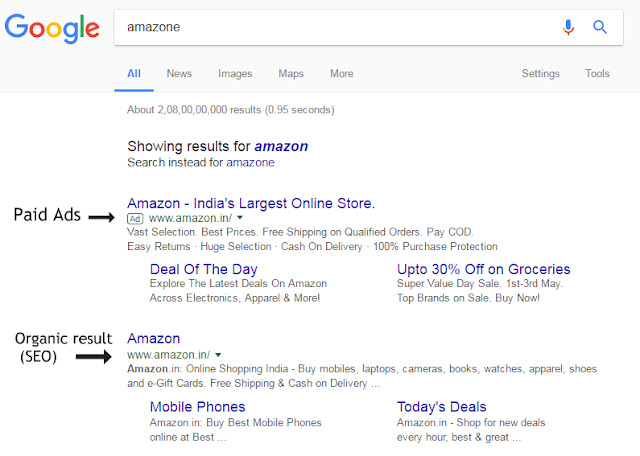Open the Settings menu
The width and height of the screenshot is (640, 456).
tap(540, 73)
